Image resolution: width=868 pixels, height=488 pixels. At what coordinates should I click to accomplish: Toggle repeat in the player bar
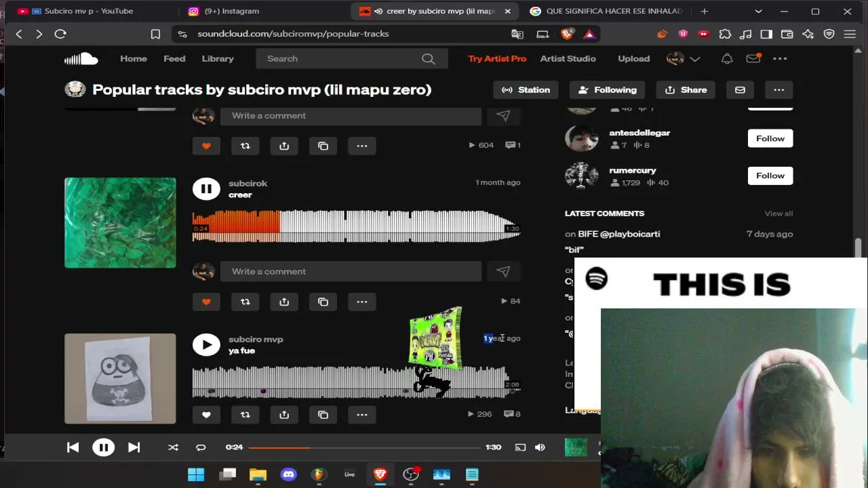point(201,447)
